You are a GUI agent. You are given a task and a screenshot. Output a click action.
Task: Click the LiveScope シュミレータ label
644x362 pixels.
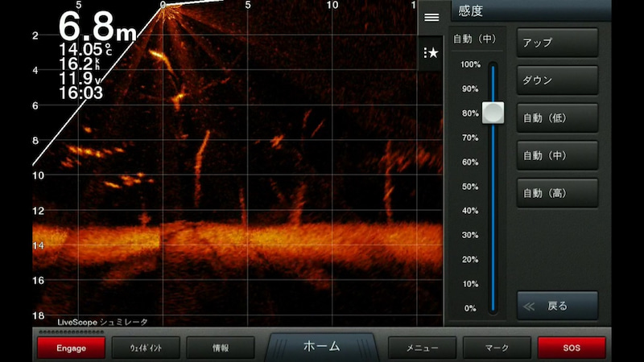[102, 322]
